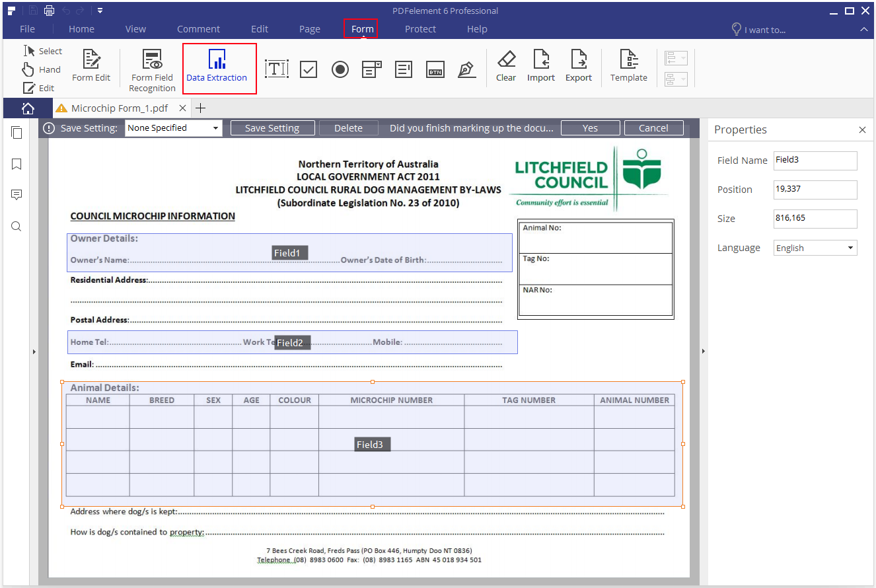Insert a Combo Box form field
This screenshot has width=876, height=588.
point(372,69)
